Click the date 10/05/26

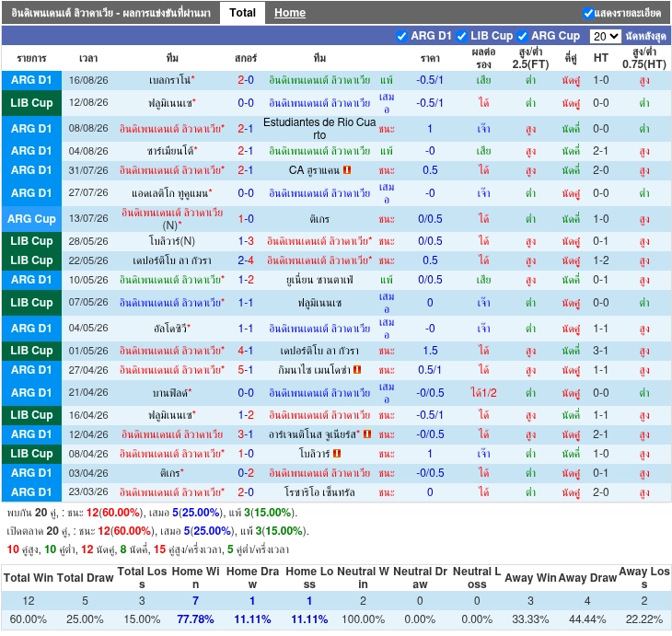(x=88, y=280)
